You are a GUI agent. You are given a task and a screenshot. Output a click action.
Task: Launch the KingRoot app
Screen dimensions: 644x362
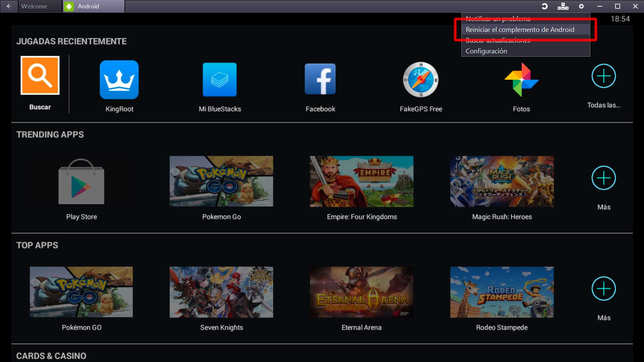pyautogui.click(x=119, y=80)
